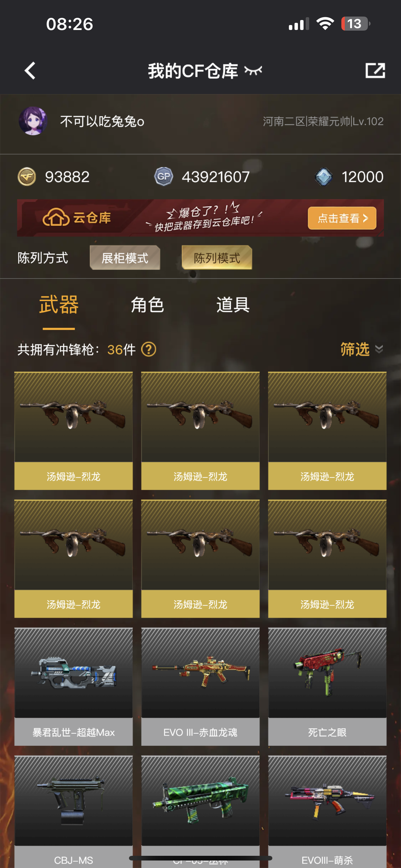This screenshot has height=868, width=401.
Task: Switch to 陈列模式 display mode
Action: tap(217, 258)
